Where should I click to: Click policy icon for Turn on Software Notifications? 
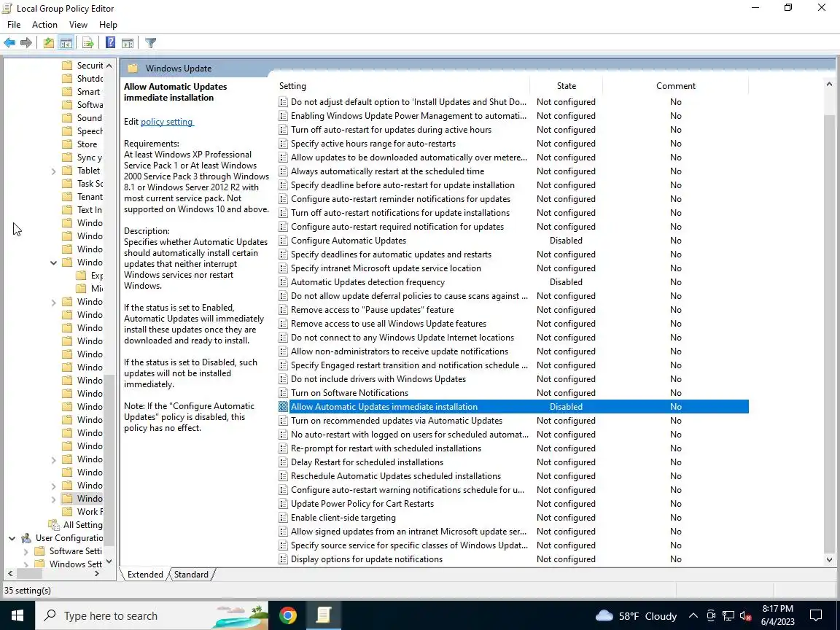284,393
